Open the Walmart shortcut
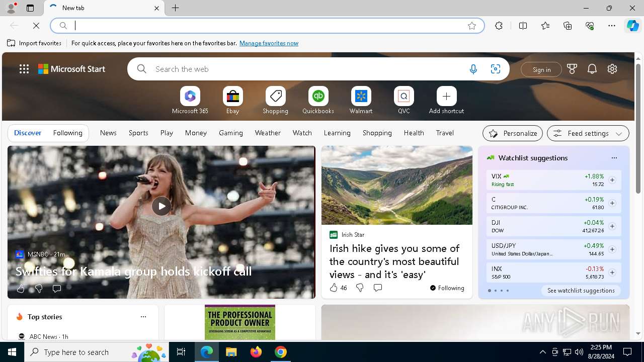Image resolution: width=644 pixels, height=362 pixels. click(x=361, y=101)
